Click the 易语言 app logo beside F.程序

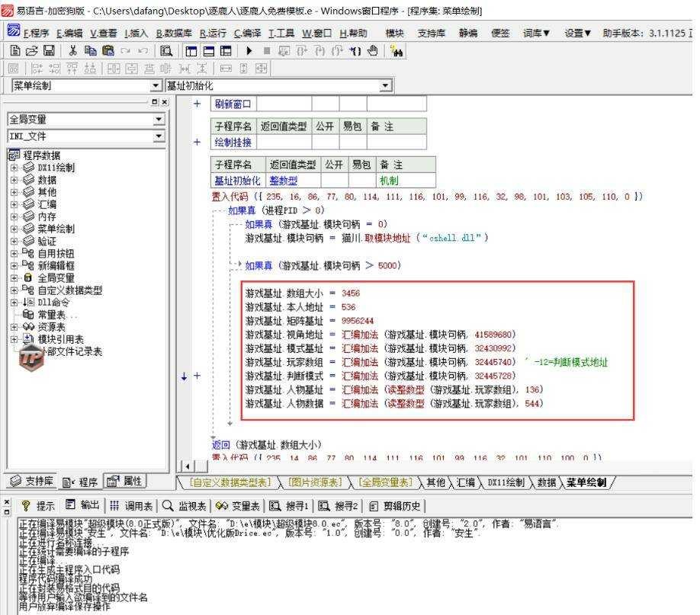tap(14, 30)
